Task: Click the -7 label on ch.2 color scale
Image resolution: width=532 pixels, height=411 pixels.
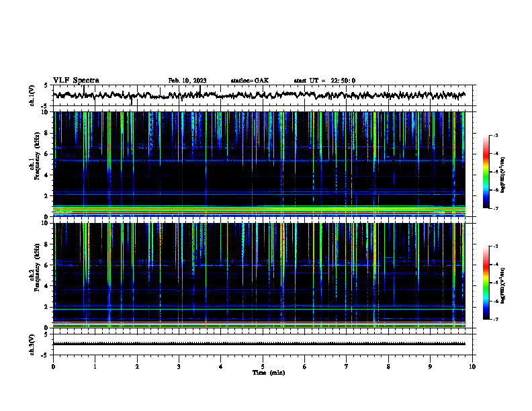Action: (495, 319)
